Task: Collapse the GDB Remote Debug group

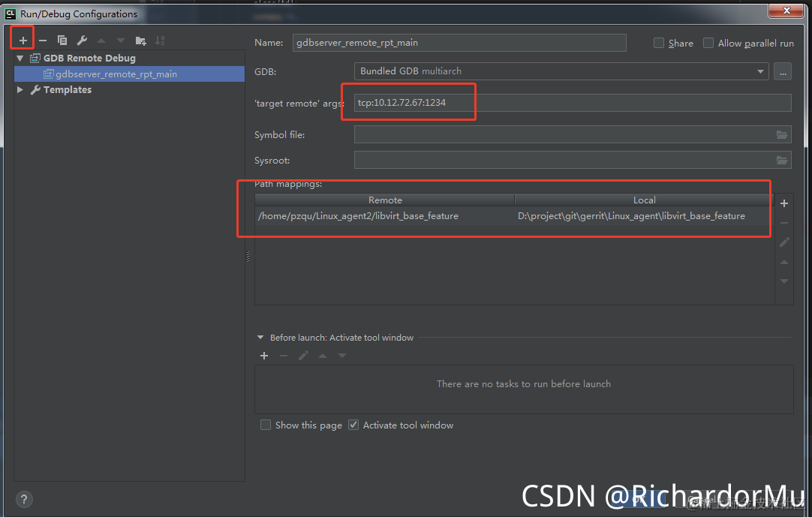Action: point(20,58)
